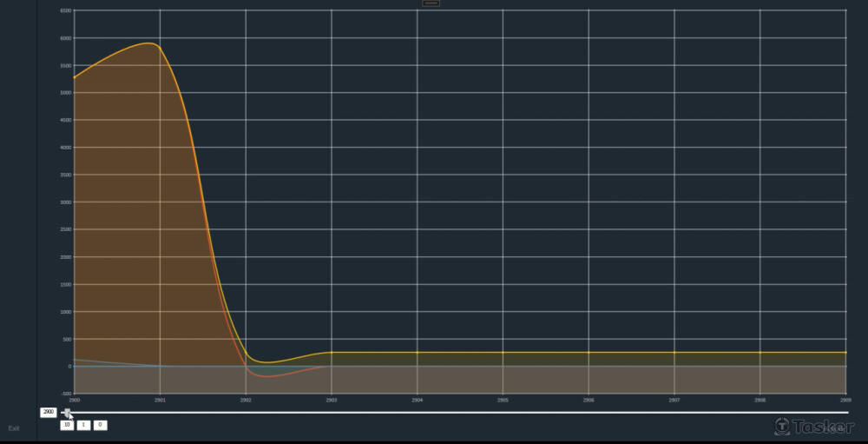
Task: Grab the timeline slider handle
Action: (67, 413)
